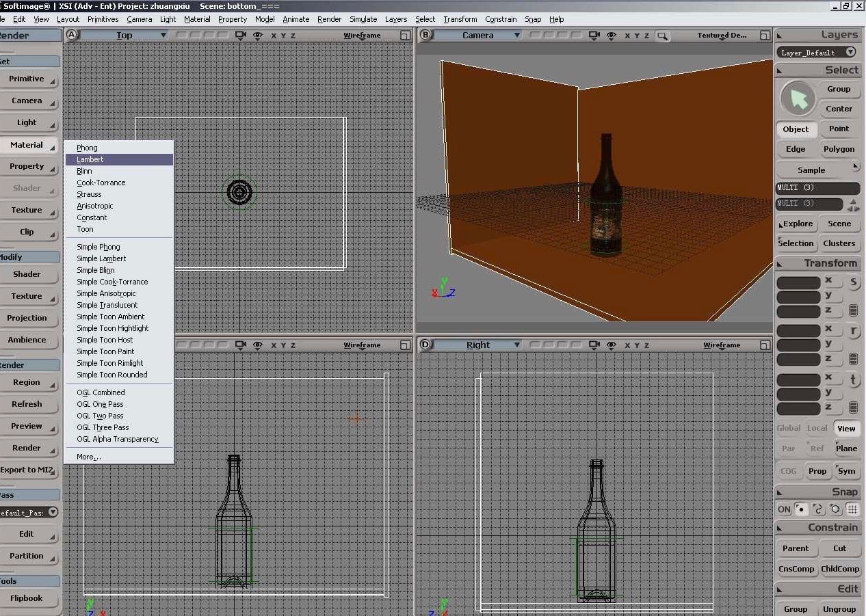Click the Flipbook button

(x=27, y=598)
